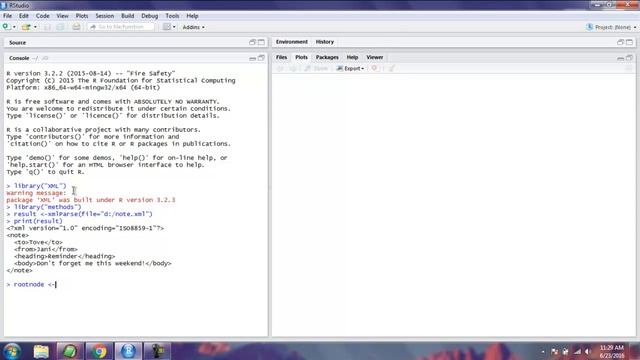640x360 pixels.
Task: Restore the Source pane
Action: tap(252, 42)
